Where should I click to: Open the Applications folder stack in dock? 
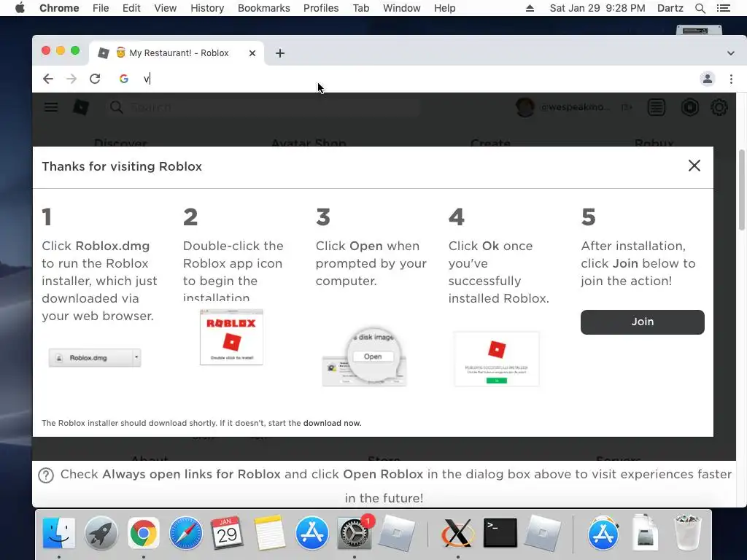[x=603, y=533]
